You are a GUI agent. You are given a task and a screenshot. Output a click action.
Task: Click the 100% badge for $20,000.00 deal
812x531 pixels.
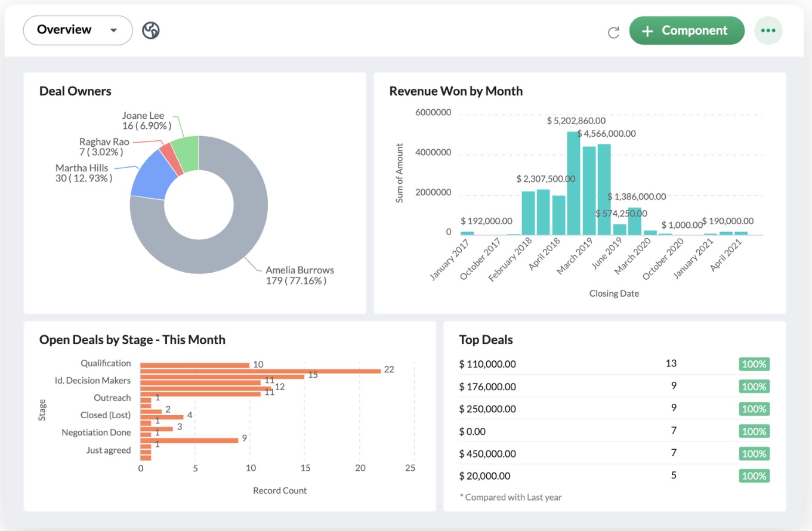click(x=754, y=476)
